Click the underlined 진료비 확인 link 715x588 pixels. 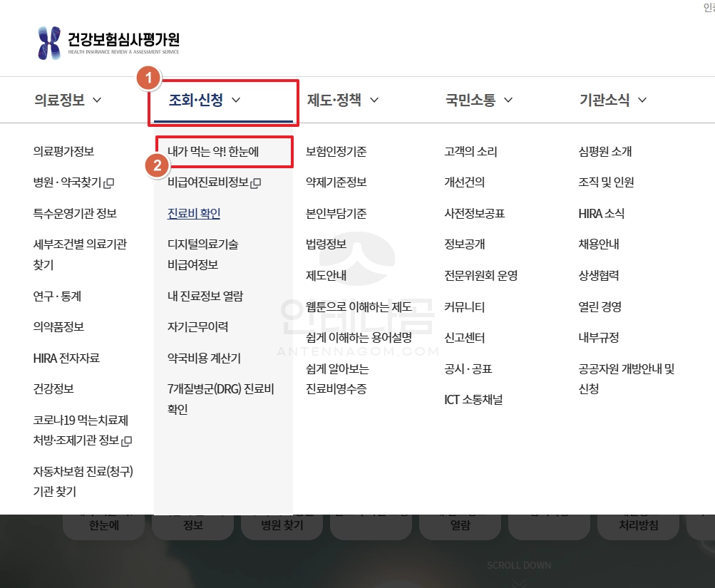click(x=194, y=213)
